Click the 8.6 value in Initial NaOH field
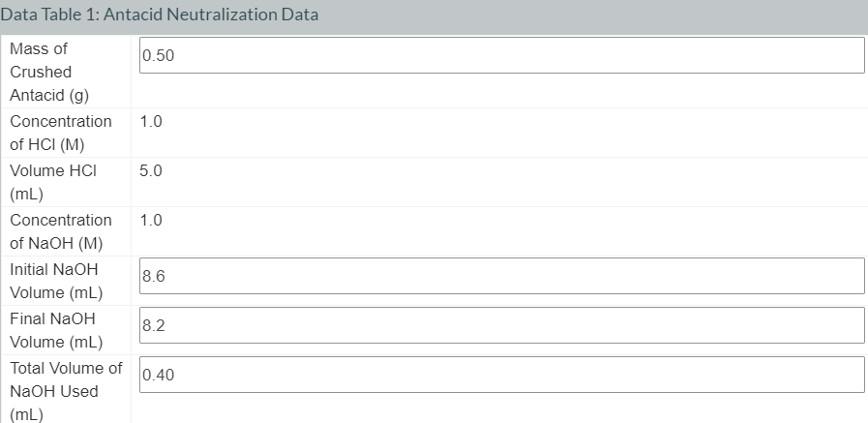Screen dimensions: 868x423 click(154, 277)
